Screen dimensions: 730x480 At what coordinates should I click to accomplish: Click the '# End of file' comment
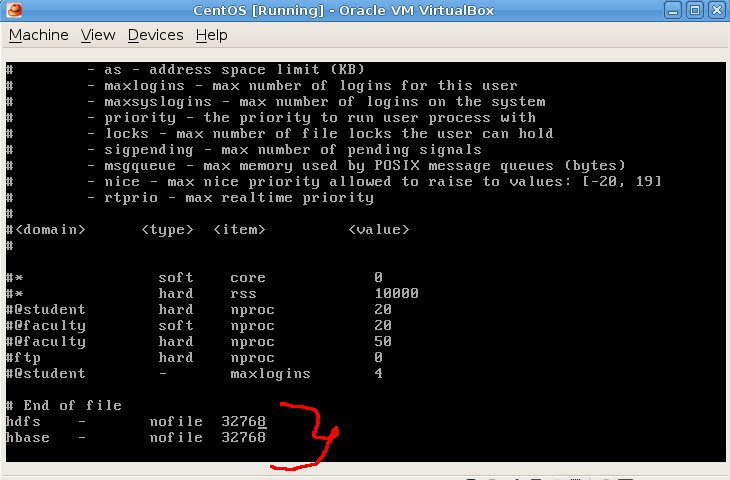pyautogui.click(x=64, y=406)
